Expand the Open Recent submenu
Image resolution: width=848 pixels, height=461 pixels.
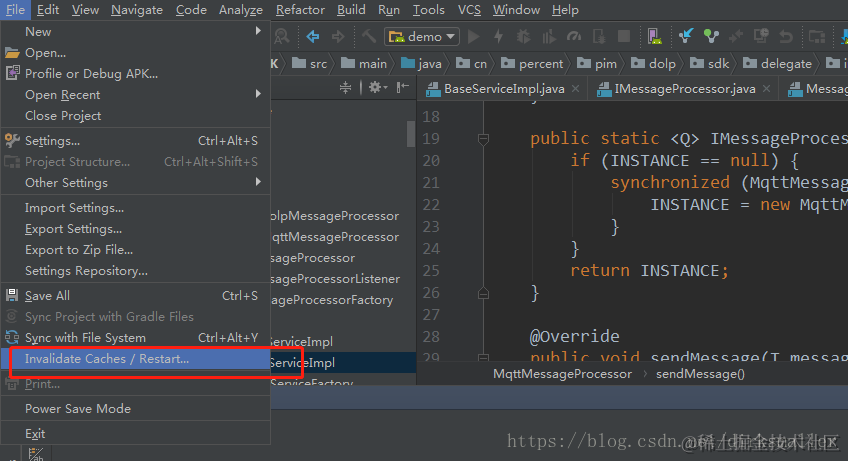135,95
